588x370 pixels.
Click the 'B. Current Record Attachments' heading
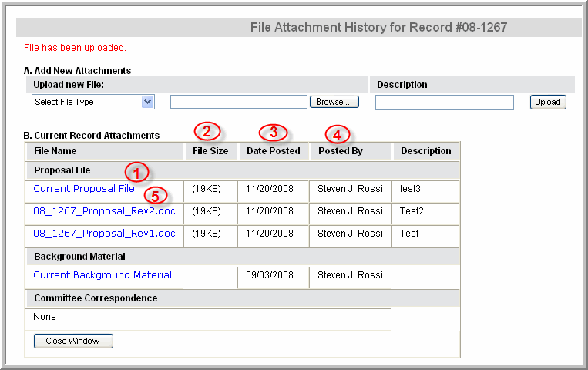click(x=92, y=135)
